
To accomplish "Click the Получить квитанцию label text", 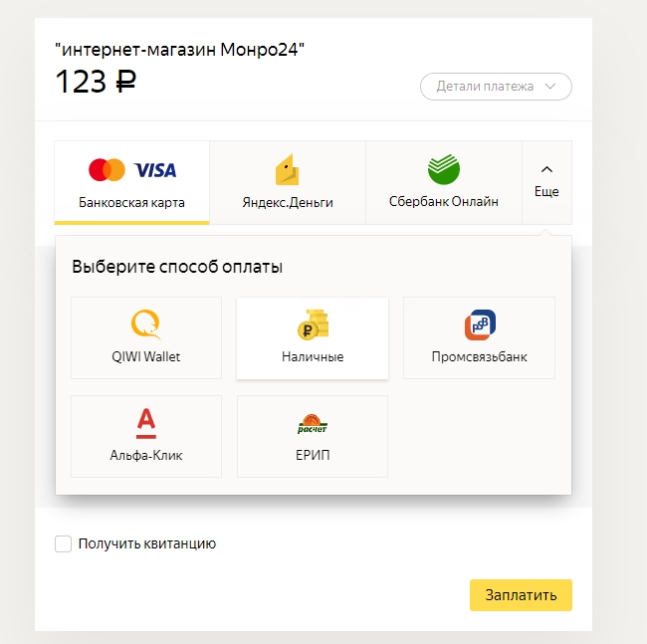I will [x=147, y=543].
